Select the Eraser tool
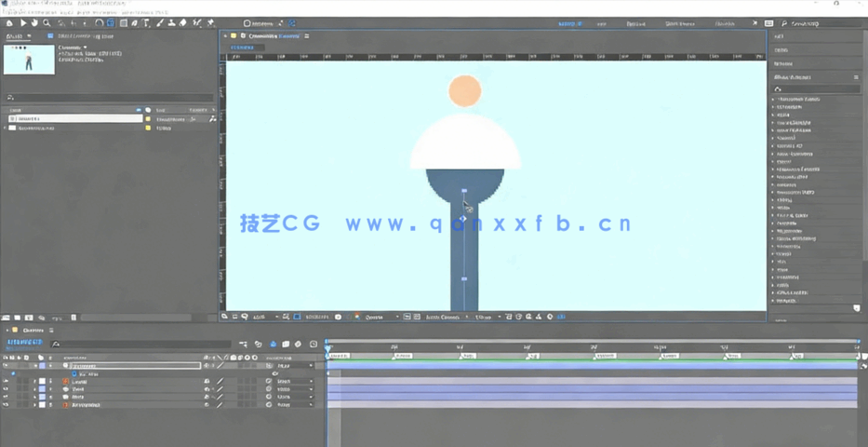The image size is (868, 447). (183, 22)
